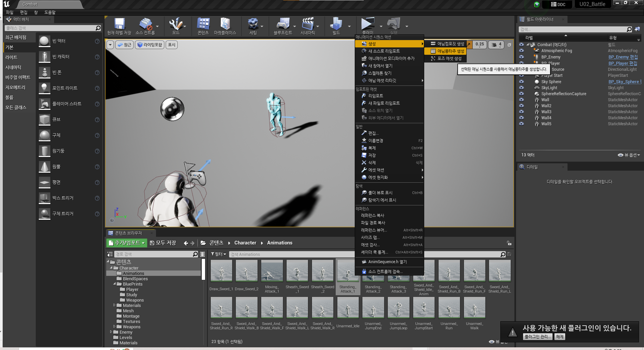Open the Source Control toolbar icon
The image size is (644, 350).
point(145,24)
